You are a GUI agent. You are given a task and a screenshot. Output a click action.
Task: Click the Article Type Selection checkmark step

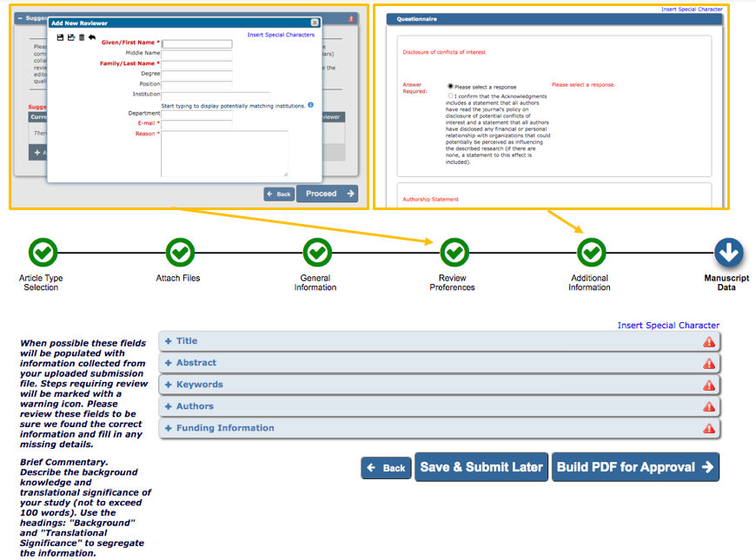(x=43, y=252)
